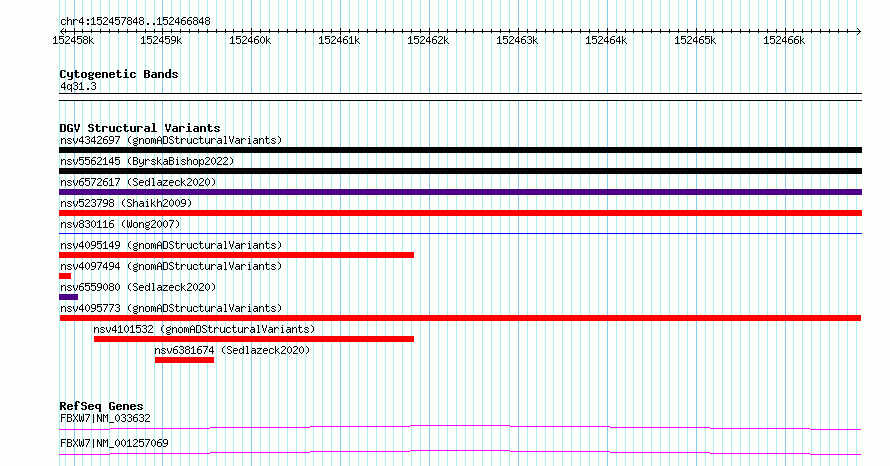Click the black bar for nsv4342697
Image resolution: width=890 pixels, height=466 pixels.
click(460, 150)
